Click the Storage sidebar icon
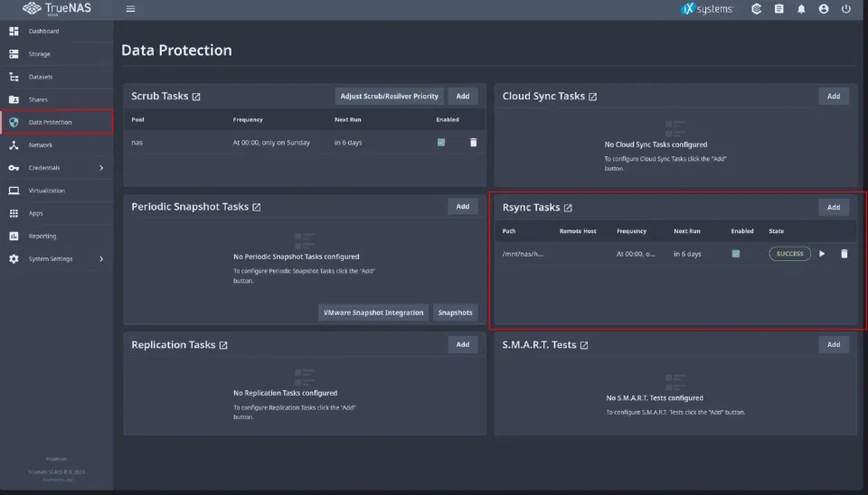Image resolution: width=868 pixels, height=495 pixels. click(14, 53)
